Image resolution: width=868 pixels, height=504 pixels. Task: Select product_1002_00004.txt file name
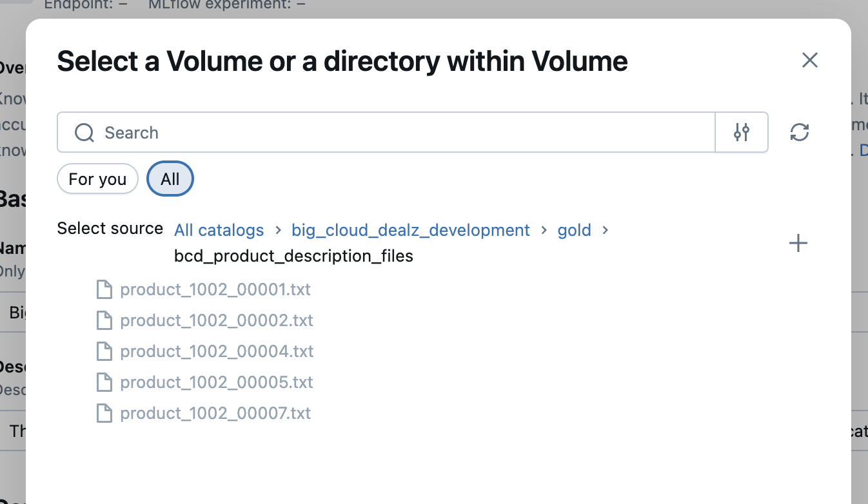[217, 351]
